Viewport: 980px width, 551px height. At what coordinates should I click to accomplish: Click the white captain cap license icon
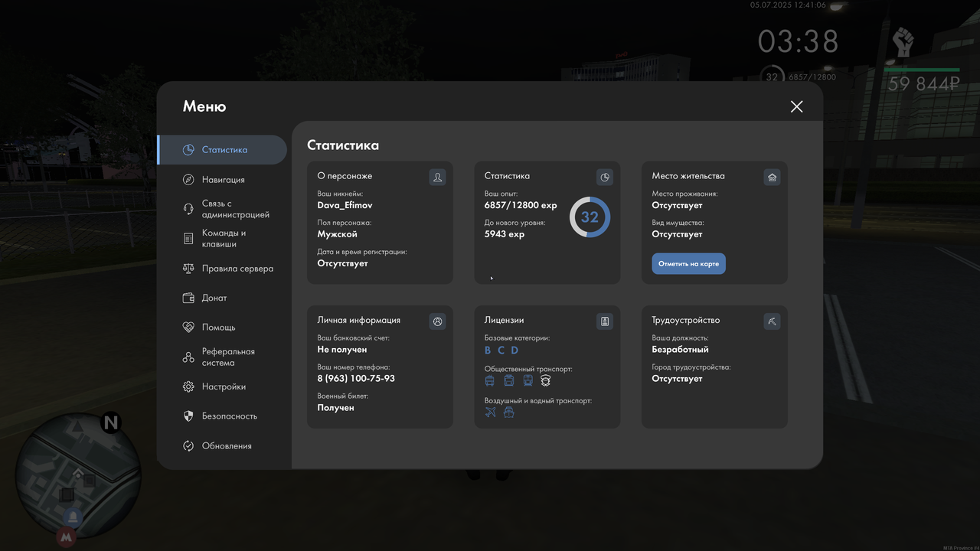tap(546, 380)
